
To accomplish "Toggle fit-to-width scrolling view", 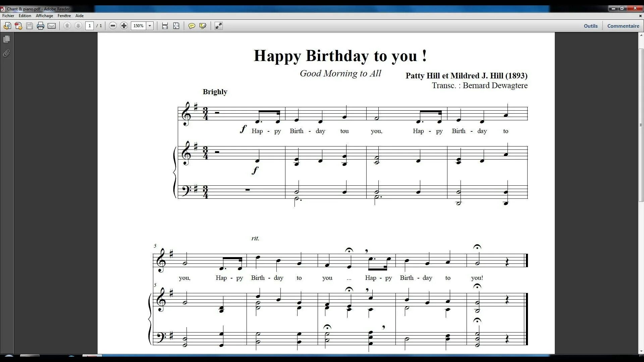I will click(x=165, y=26).
